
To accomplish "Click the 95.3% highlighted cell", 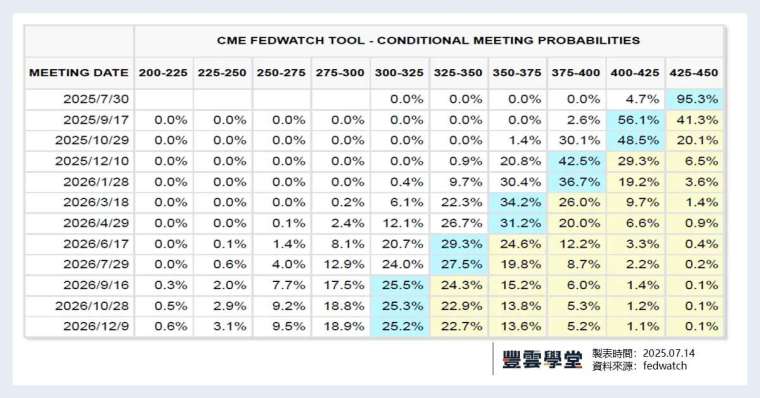I will (695, 99).
